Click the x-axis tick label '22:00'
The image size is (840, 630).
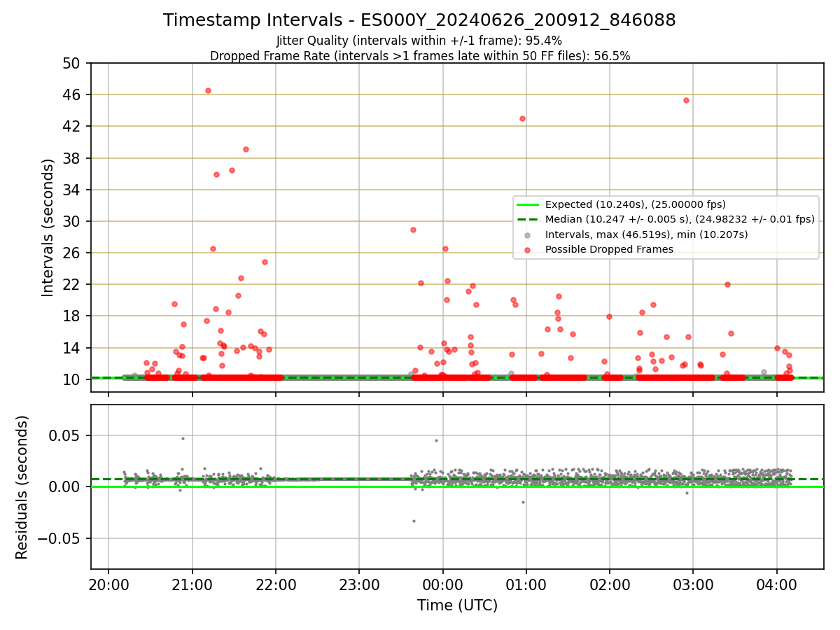point(276,584)
